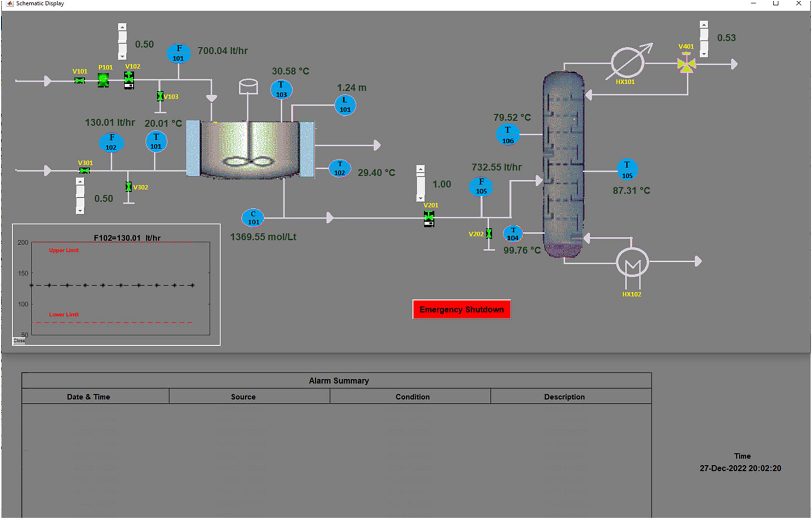Click the Date & Time column header
Image resolution: width=812 pixels, height=519 pixels.
(95, 396)
